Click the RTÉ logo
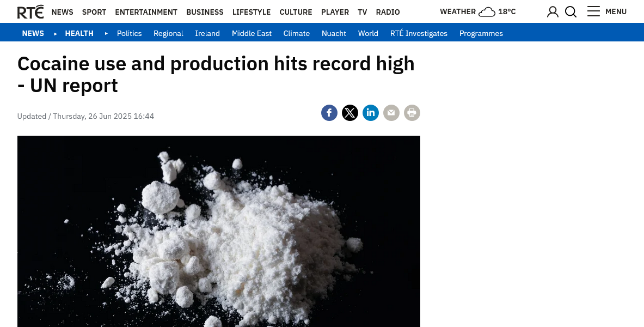The image size is (644, 327). click(30, 12)
